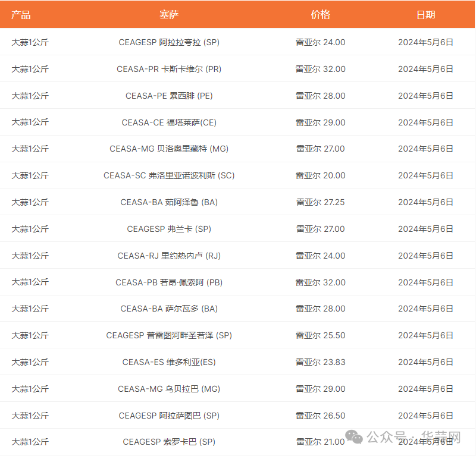Click 大蒜1公斤 in the 弗兰卡 row
Image resolution: width=476 pixels, height=456 pixels.
tap(30, 229)
